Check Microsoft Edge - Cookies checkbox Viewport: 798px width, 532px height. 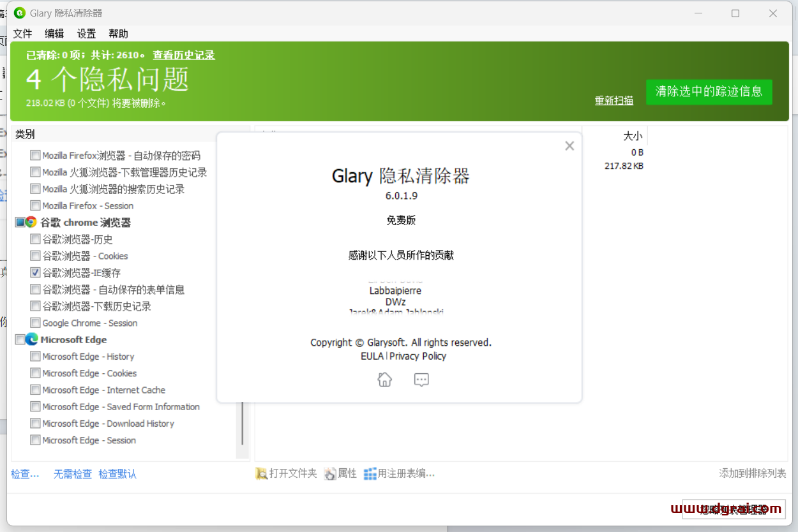35,373
